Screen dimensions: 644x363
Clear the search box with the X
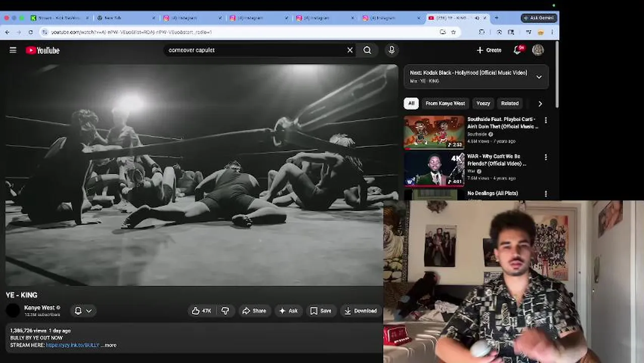350,50
